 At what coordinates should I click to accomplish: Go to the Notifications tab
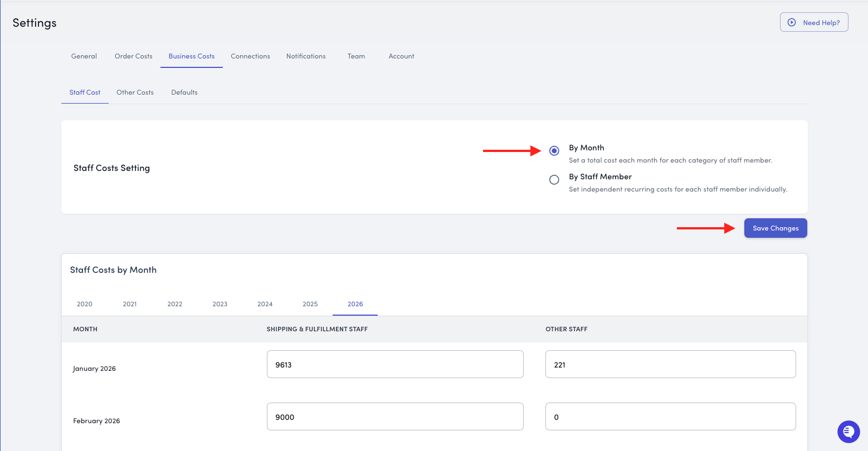tap(306, 56)
